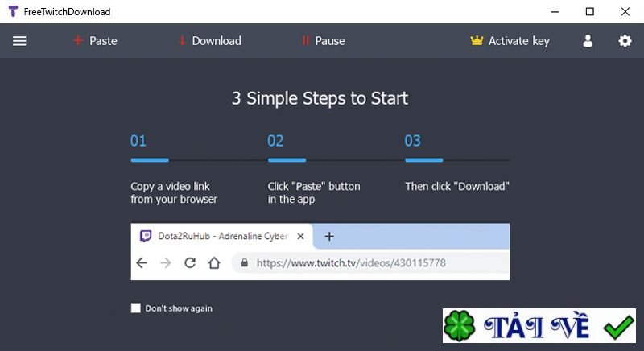Click the Download toolbar button
Viewport: 644px width, 351px height.
[x=210, y=41]
